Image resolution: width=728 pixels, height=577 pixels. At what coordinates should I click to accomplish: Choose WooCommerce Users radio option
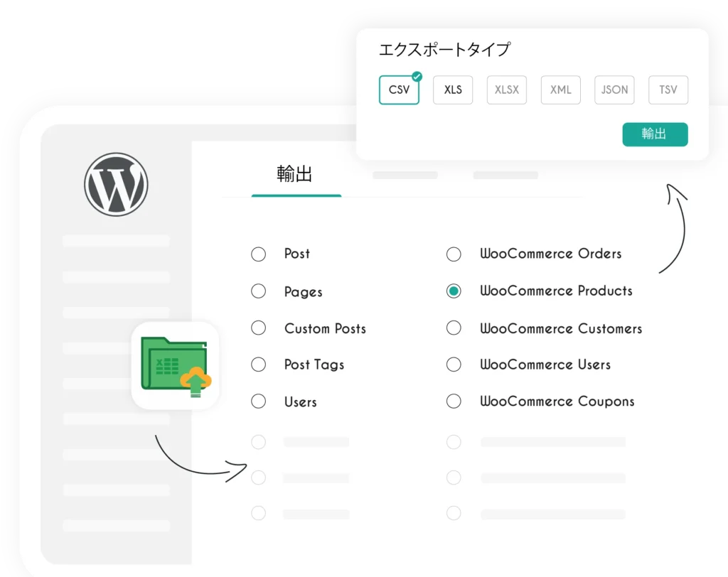pyautogui.click(x=454, y=365)
